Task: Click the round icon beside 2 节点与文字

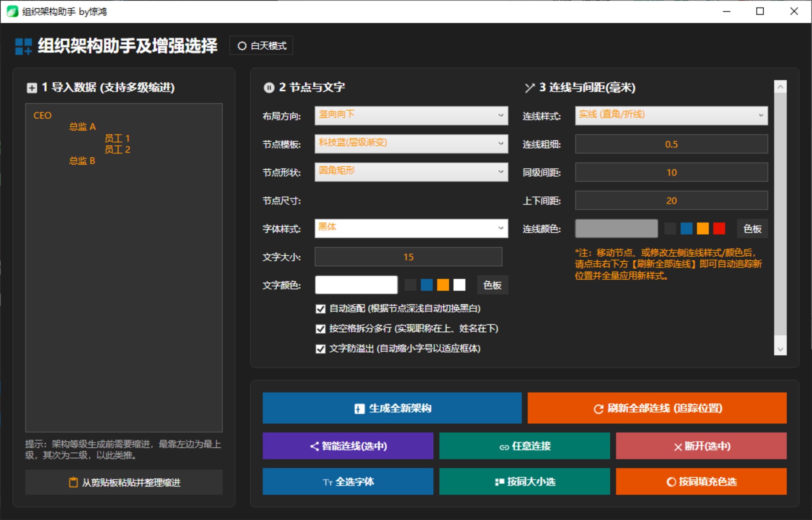Action: point(269,88)
